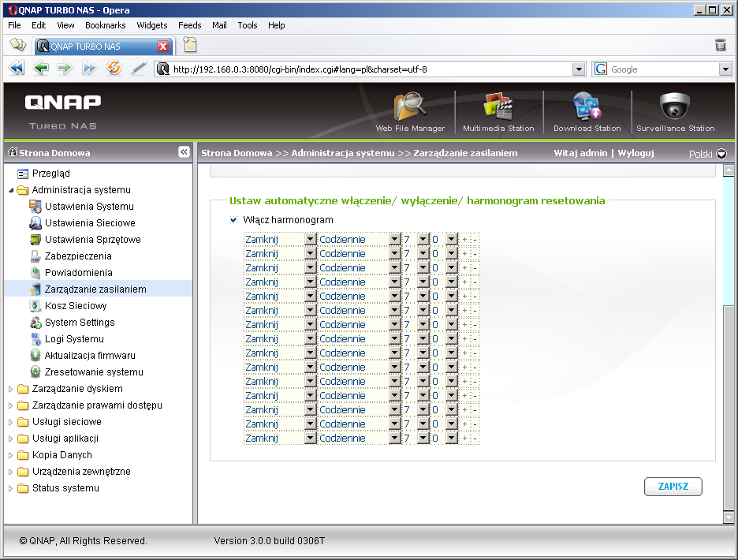
Task: Expand Status systemu tree folder
Action: coord(11,488)
